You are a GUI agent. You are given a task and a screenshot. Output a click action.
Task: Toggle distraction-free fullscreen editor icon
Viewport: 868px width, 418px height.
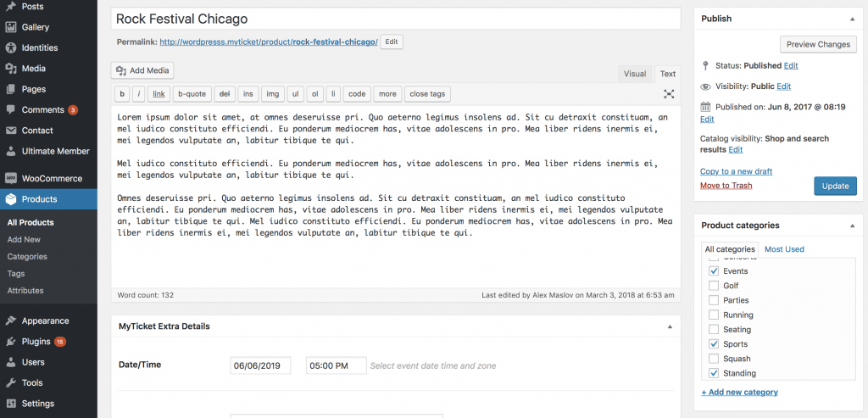tap(669, 94)
